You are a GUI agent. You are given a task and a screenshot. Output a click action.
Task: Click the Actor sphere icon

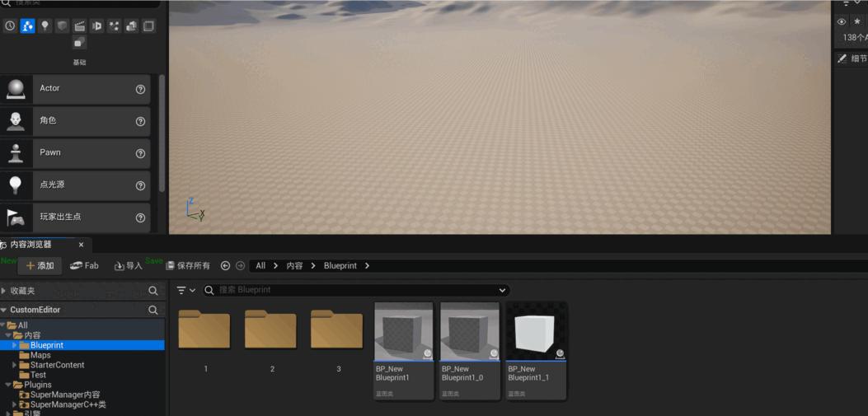(16, 89)
